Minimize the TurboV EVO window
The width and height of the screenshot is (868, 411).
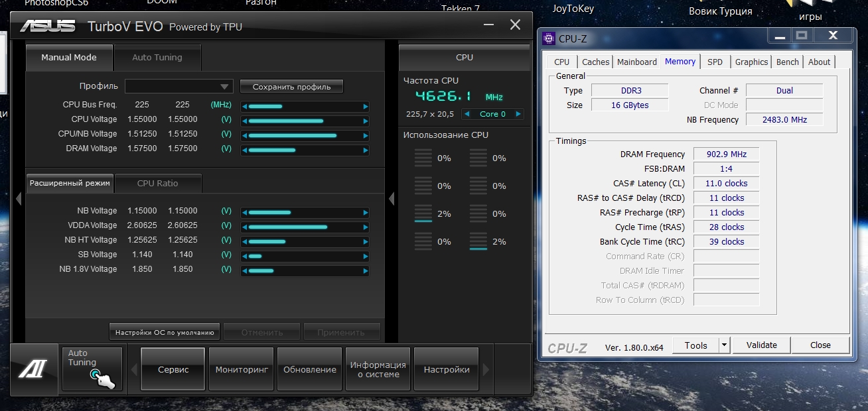(x=488, y=25)
